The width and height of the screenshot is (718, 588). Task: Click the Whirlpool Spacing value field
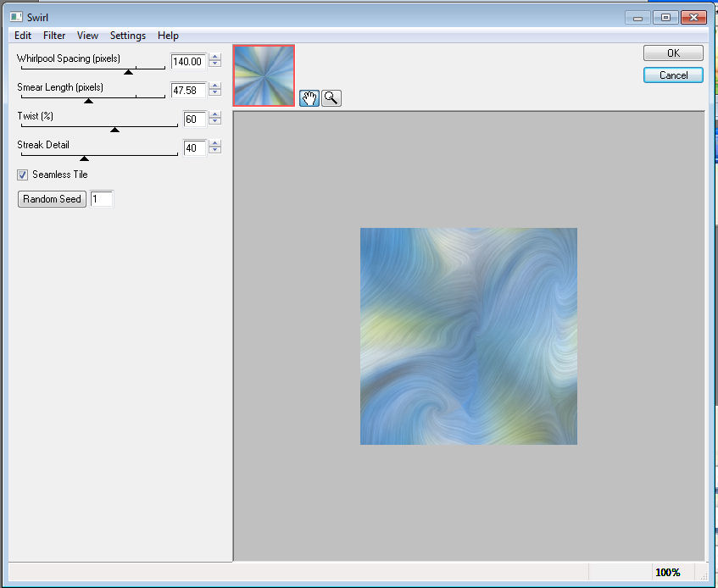coord(187,62)
